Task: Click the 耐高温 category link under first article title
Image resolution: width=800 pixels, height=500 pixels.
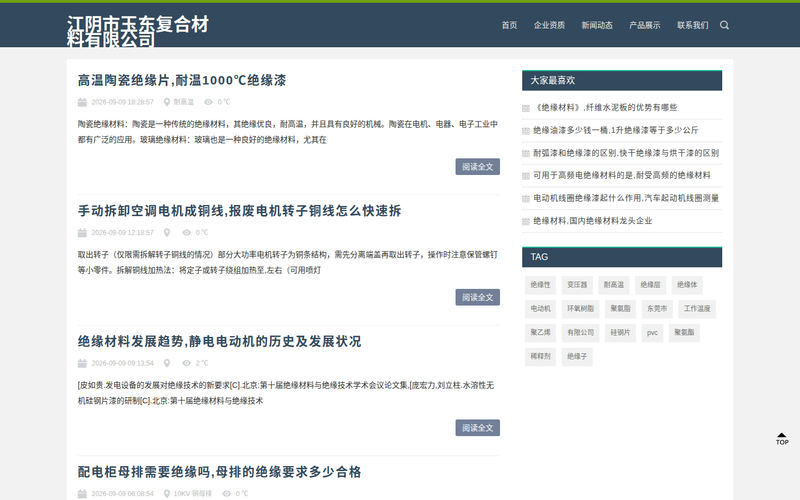Action: click(184, 102)
